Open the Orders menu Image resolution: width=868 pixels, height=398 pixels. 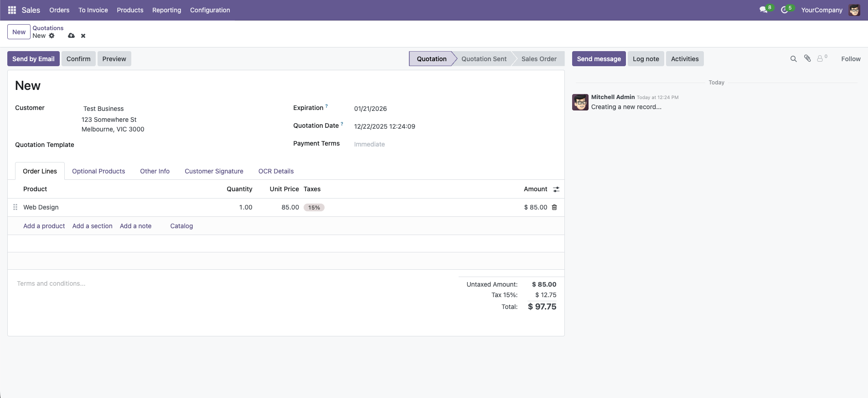coord(59,10)
